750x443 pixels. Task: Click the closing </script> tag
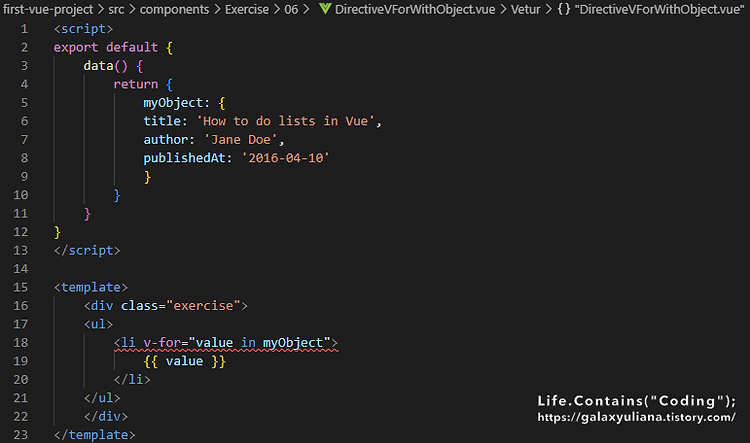tap(87, 251)
